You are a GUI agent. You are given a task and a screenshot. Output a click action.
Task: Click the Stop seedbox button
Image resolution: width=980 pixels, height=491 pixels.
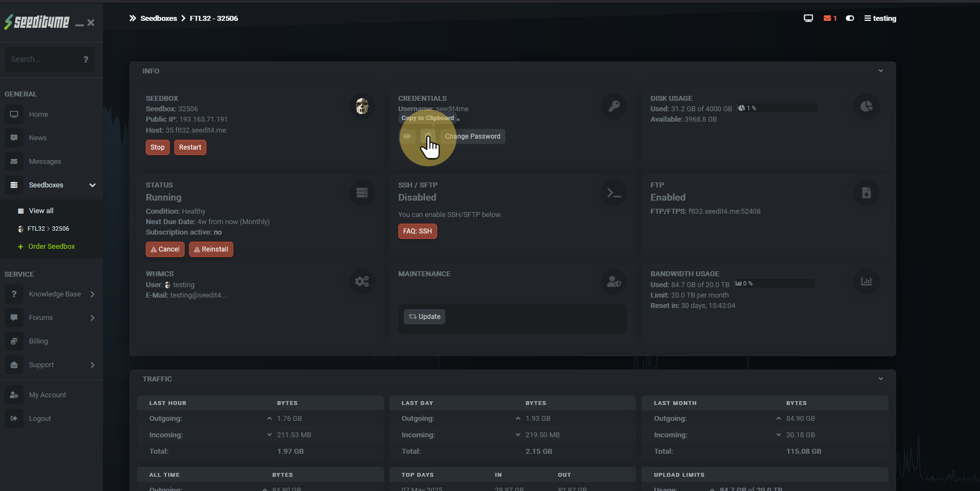[157, 147]
